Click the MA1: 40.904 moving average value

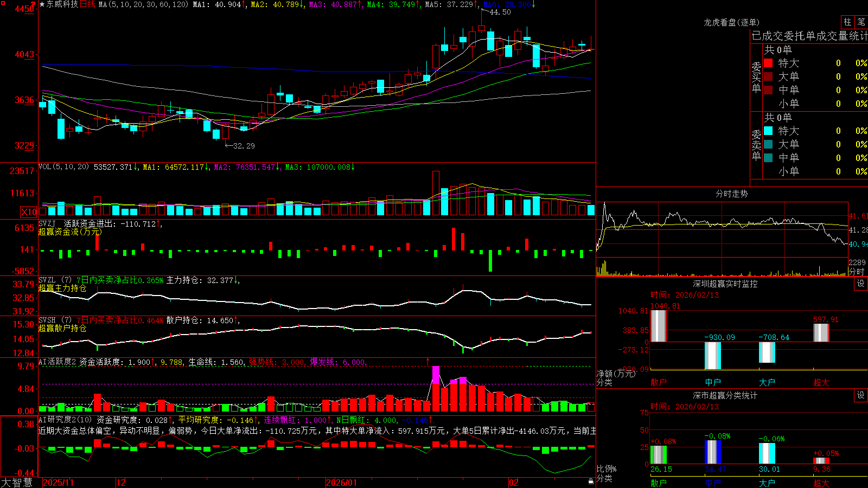click(219, 4)
